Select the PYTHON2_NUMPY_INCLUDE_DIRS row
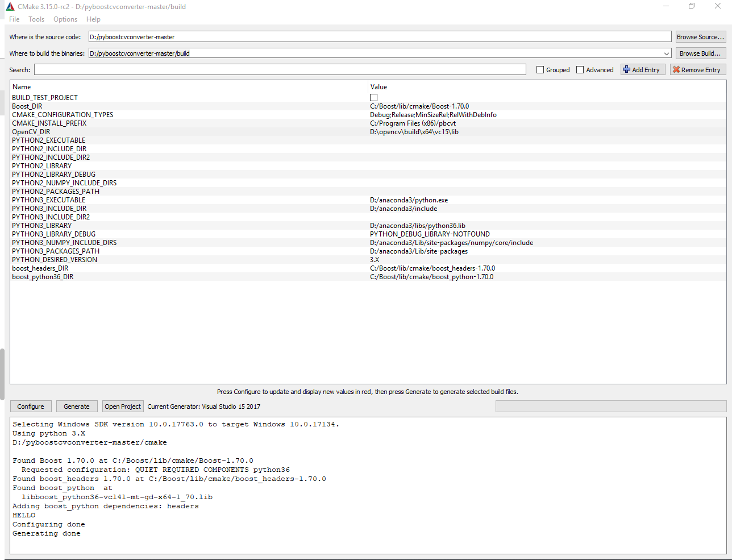Viewport: 732px width, 560px height. pyautogui.click(x=368, y=183)
